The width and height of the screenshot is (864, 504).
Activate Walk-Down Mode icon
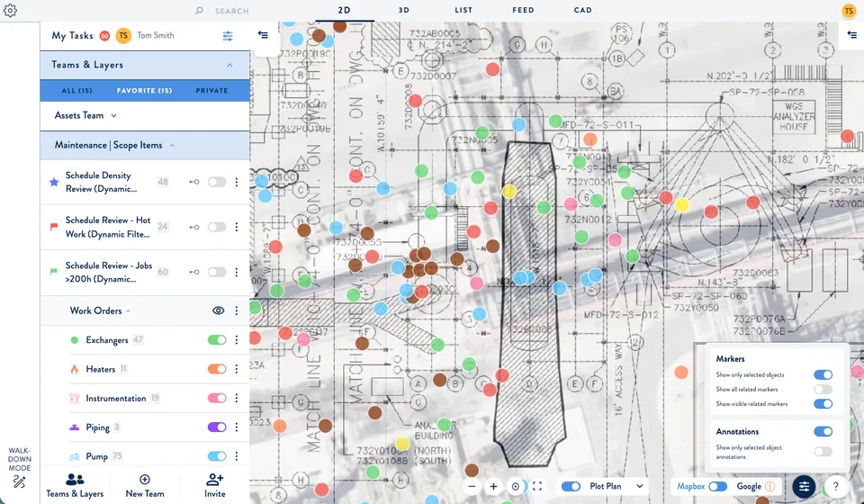click(x=19, y=482)
